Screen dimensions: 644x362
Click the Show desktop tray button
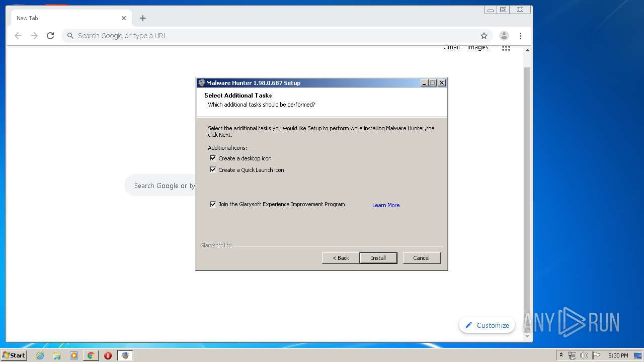638,355
